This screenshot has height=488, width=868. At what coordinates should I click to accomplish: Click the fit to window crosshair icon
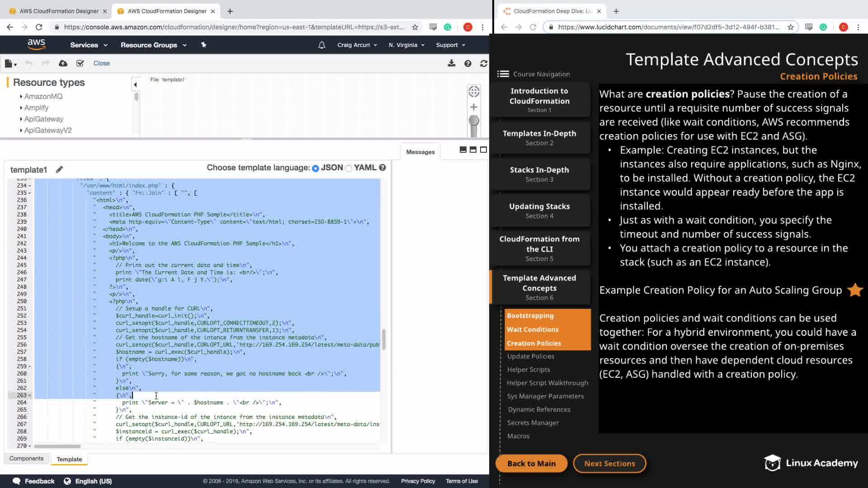[474, 92]
